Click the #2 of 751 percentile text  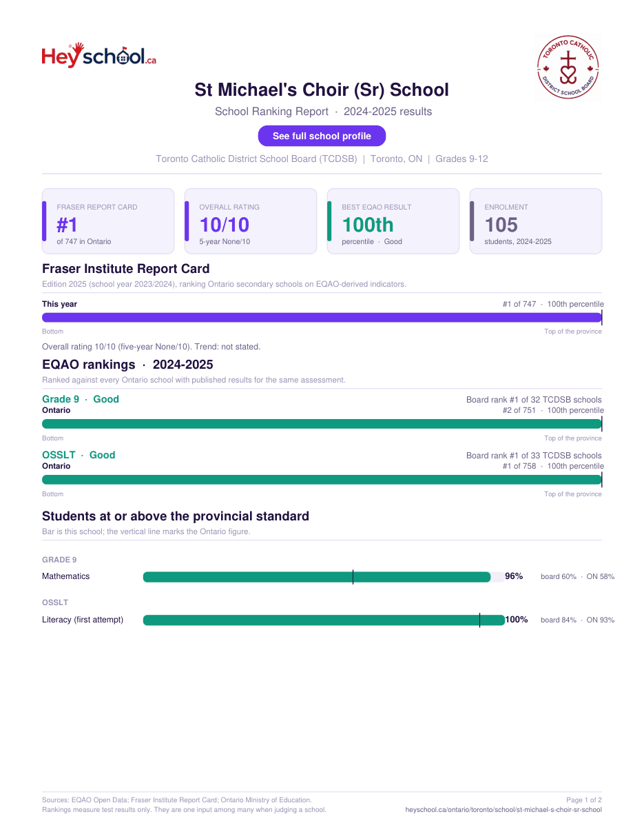point(553,410)
